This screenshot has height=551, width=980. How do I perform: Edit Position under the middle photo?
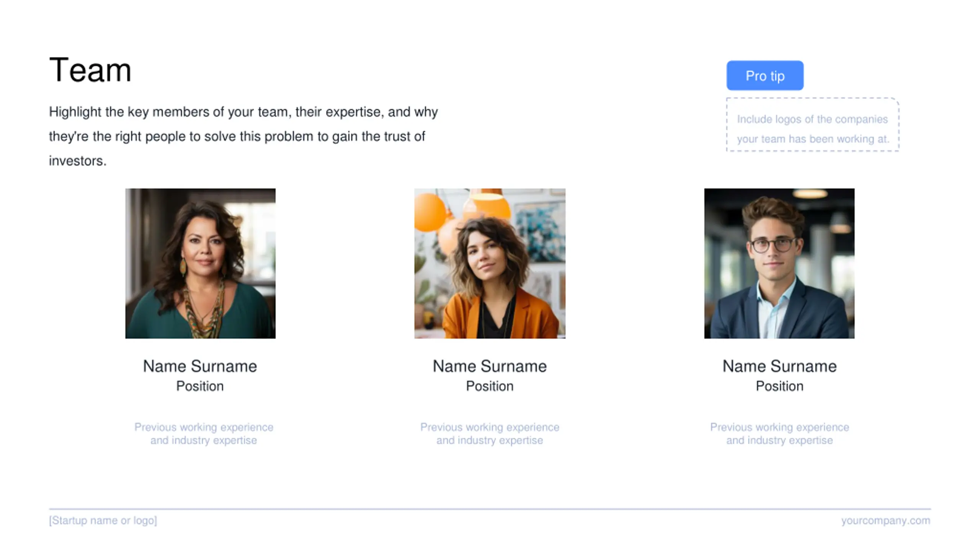click(x=490, y=386)
